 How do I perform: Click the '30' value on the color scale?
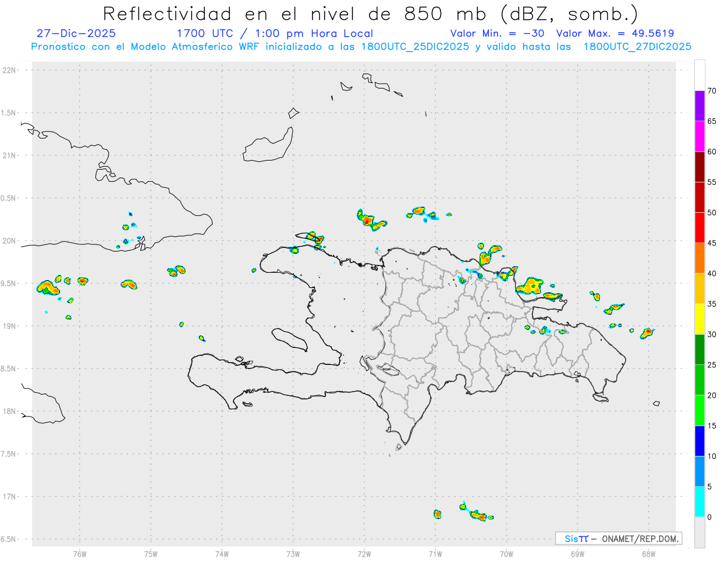pos(712,335)
